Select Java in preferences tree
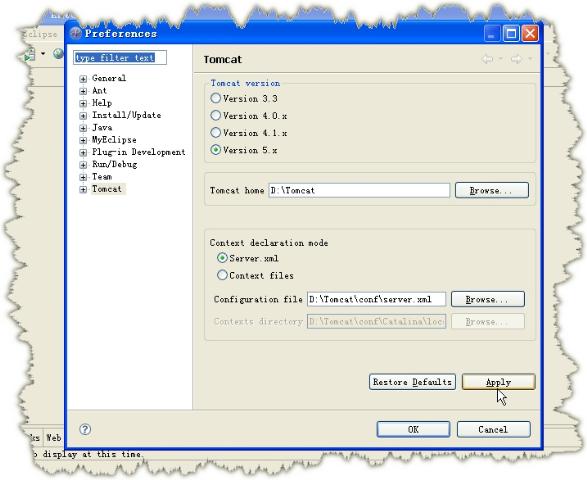Viewport: 587px width, 480px height. 102,127
